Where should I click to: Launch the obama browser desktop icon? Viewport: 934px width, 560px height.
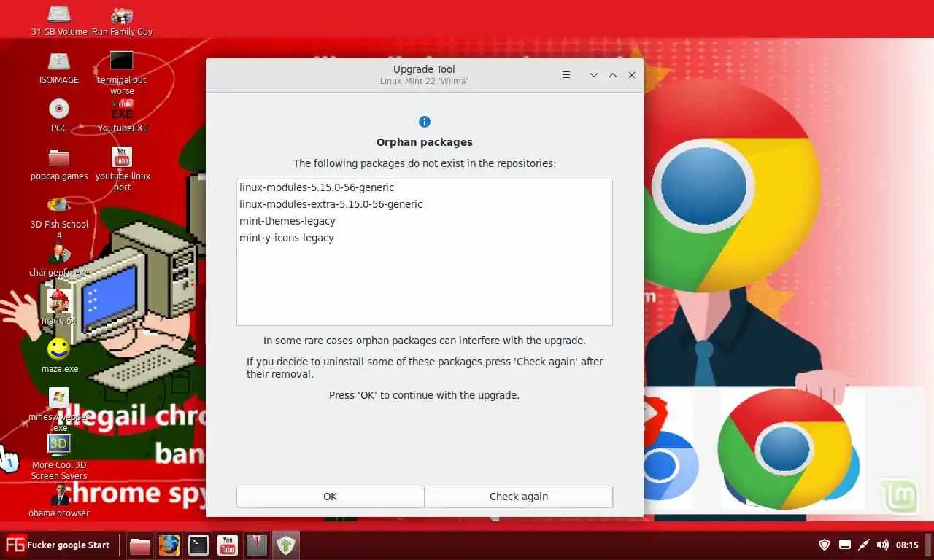(x=59, y=500)
